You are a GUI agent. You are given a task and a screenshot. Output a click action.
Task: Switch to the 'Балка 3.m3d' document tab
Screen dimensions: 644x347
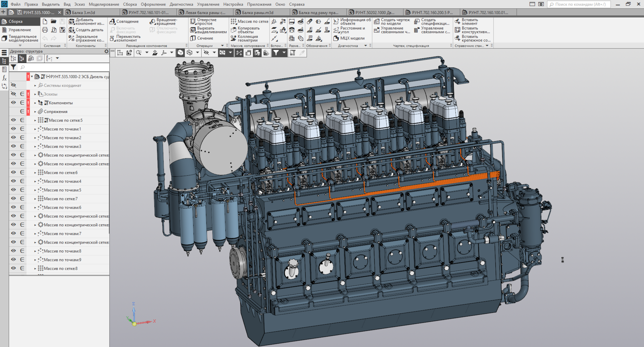pos(83,12)
